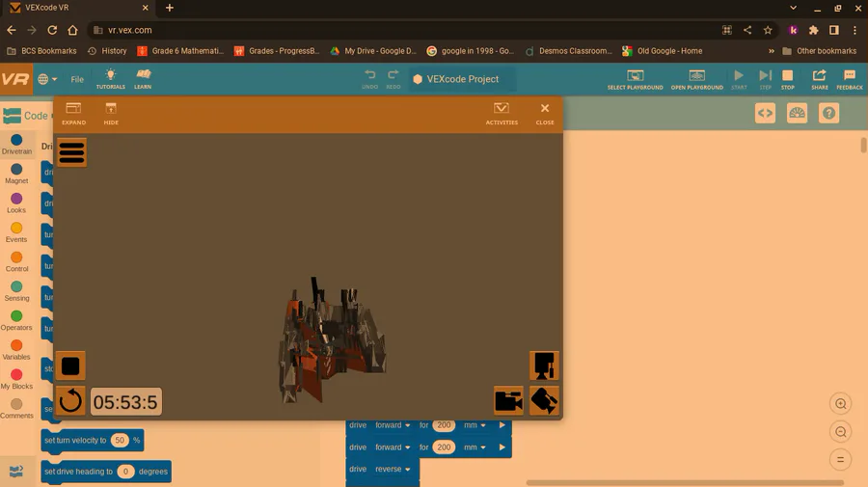Select the Magnet block category

click(16, 174)
